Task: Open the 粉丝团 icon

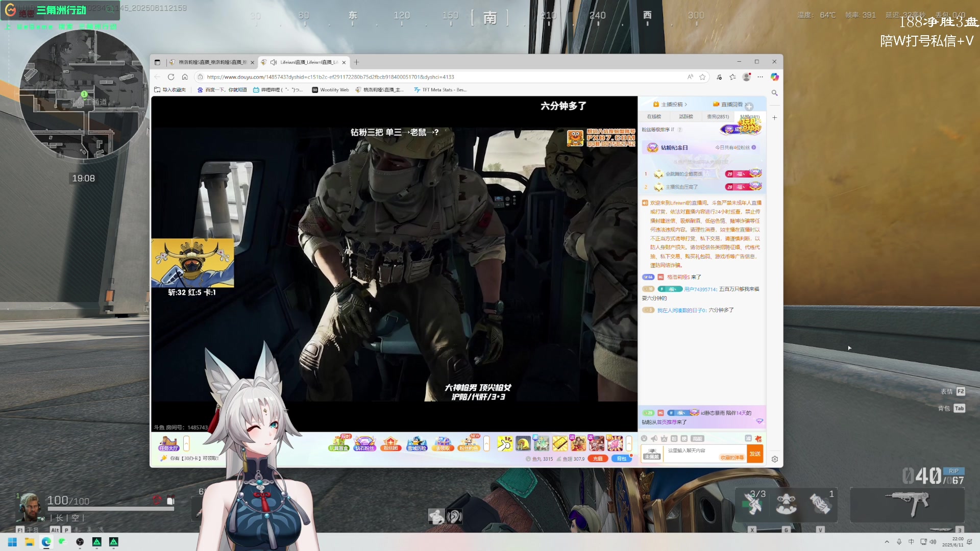Action: click(390, 443)
